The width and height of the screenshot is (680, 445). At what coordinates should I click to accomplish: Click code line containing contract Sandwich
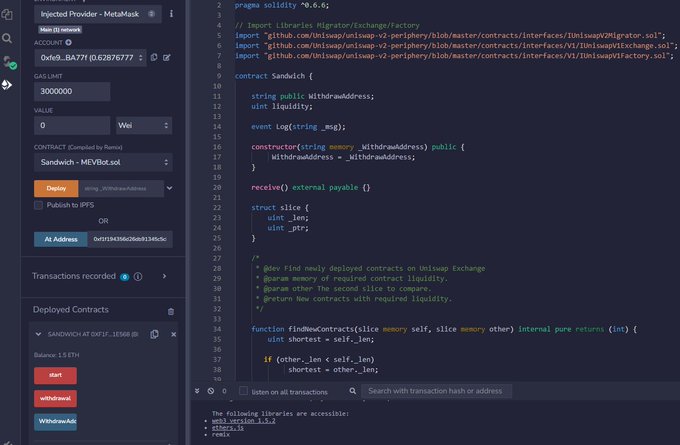coord(273,76)
